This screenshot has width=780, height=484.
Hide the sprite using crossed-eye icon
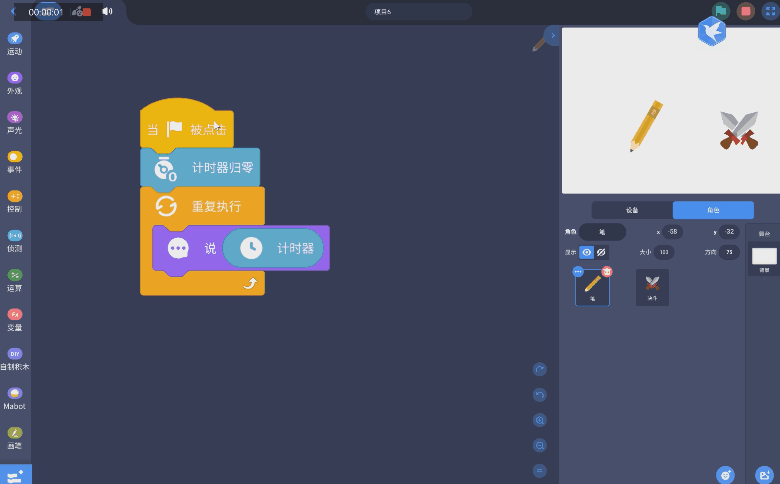coord(601,252)
